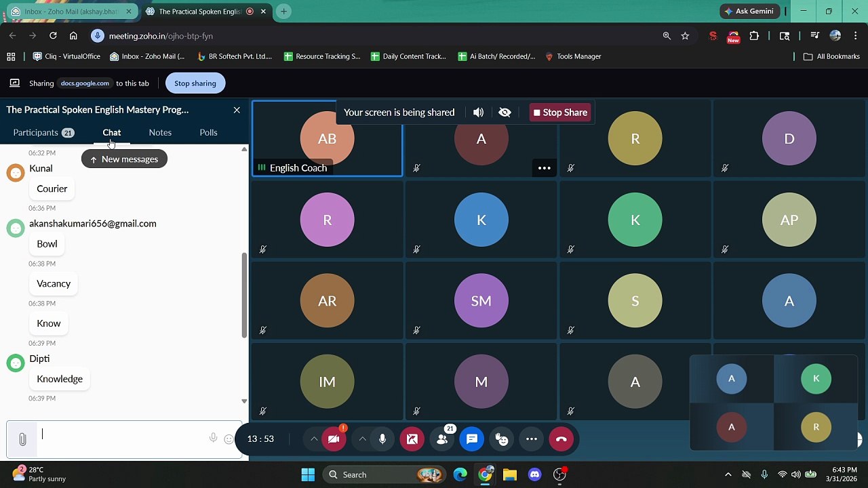Go back in browser history

(x=12, y=36)
